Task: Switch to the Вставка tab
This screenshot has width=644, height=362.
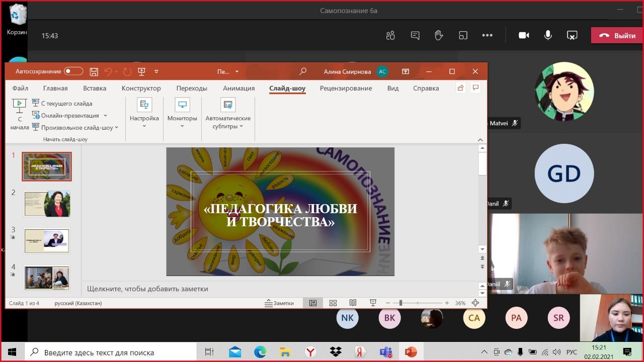Action: [x=95, y=88]
